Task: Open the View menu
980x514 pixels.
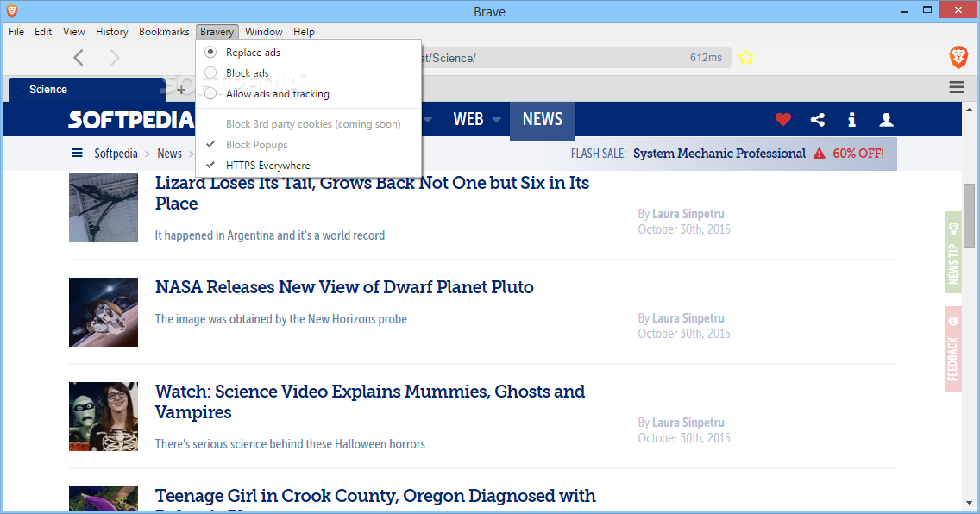Action: pyautogui.click(x=73, y=32)
